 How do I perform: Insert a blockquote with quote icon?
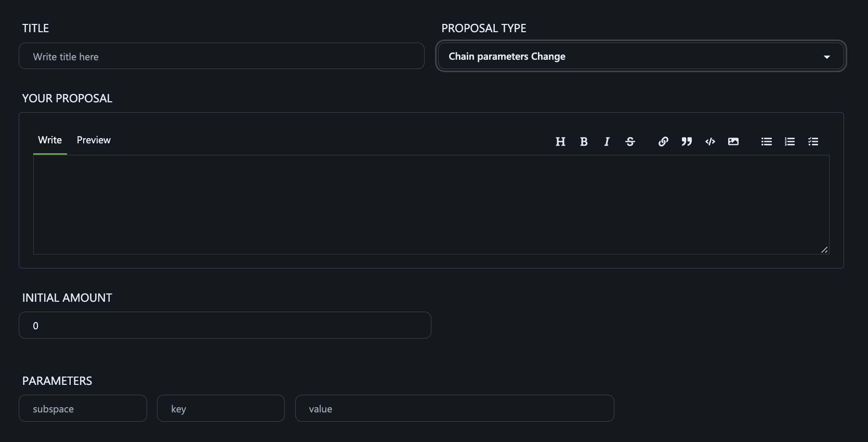click(x=687, y=142)
